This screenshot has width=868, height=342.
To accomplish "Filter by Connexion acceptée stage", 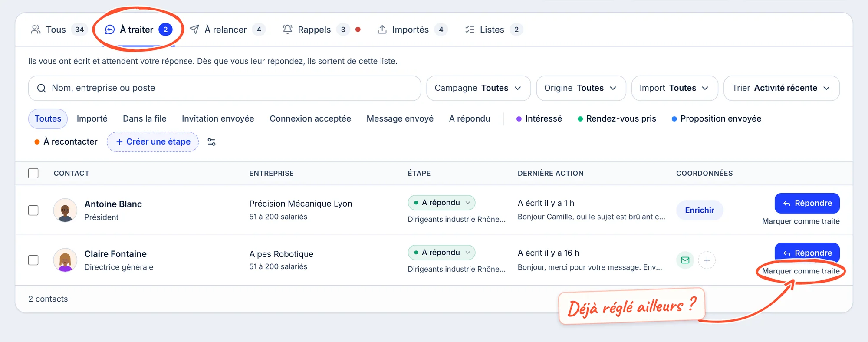I will click(x=310, y=119).
